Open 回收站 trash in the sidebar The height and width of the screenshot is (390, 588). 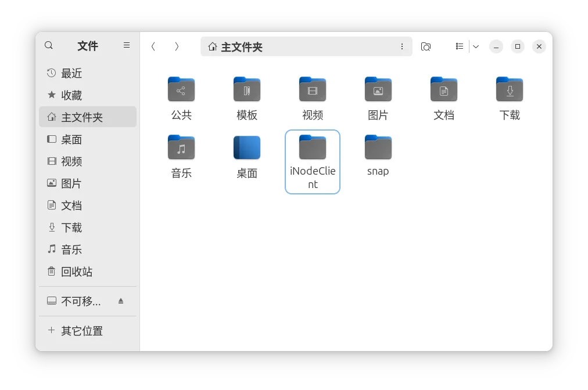point(77,272)
